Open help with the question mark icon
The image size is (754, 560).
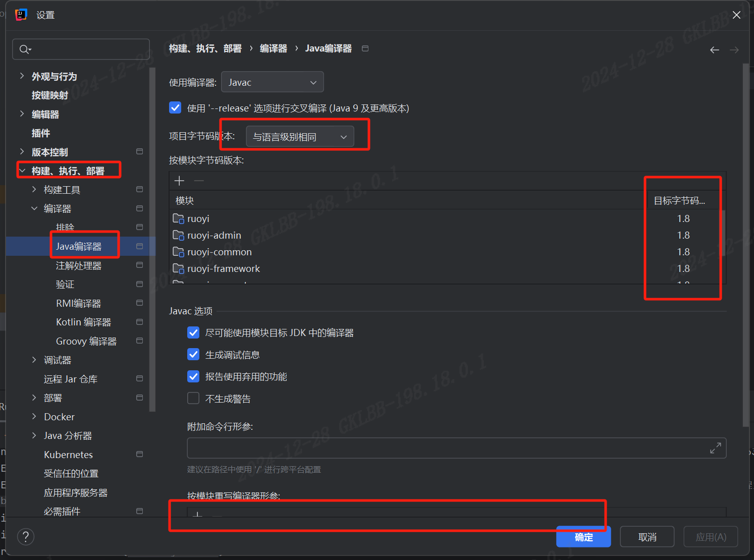(x=26, y=536)
